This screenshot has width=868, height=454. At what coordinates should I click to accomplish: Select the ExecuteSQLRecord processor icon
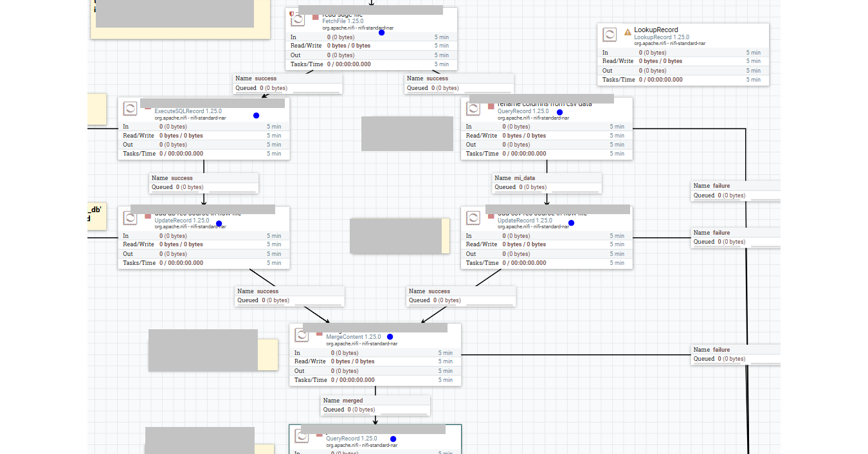(x=130, y=108)
